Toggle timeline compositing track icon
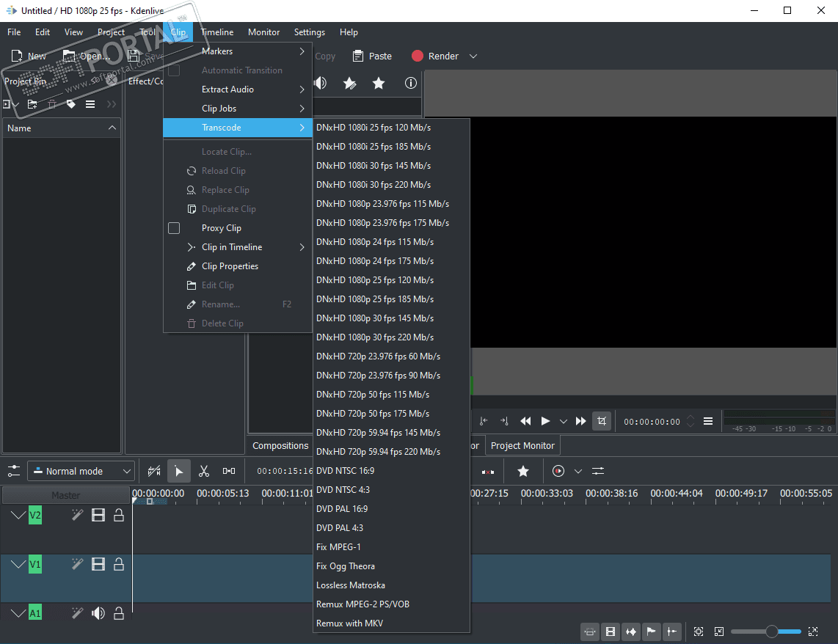The height and width of the screenshot is (644, 838). tap(154, 471)
